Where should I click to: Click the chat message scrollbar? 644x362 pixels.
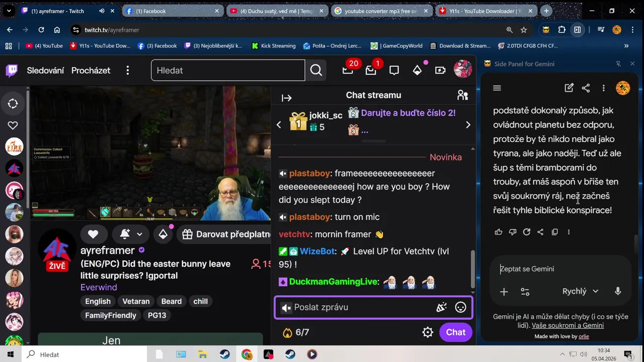[472, 269]
